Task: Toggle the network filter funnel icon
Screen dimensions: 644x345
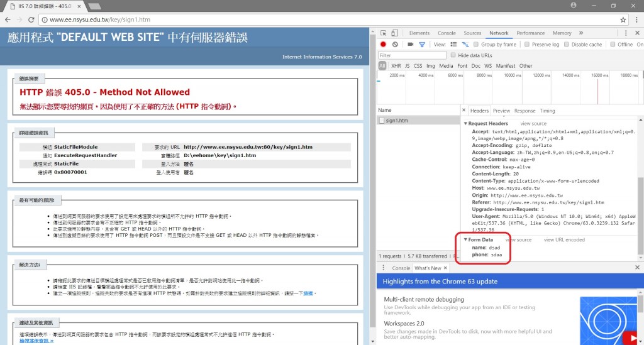Action: [x=422, y=45]
